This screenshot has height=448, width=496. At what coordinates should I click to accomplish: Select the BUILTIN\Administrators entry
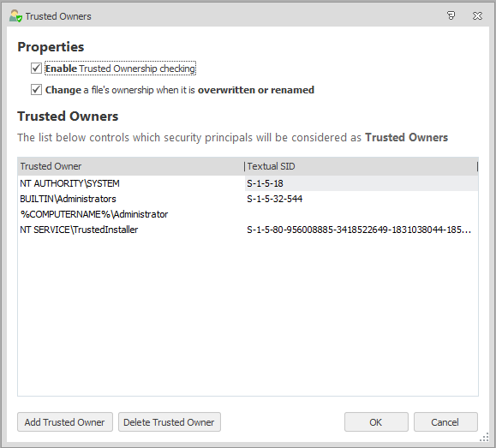[x=68, y=199]
